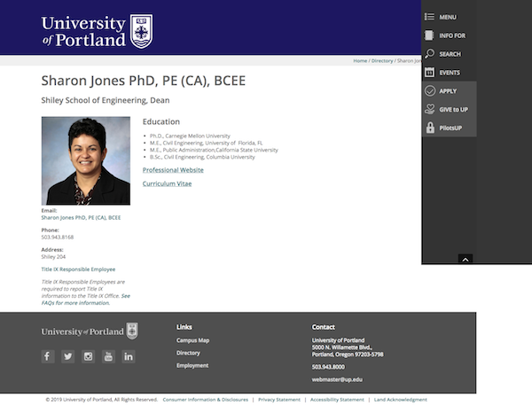Go to Home breadcrumb link
Image resolution: width=532 pixels, height=405 pixels.
coord(360,61)
